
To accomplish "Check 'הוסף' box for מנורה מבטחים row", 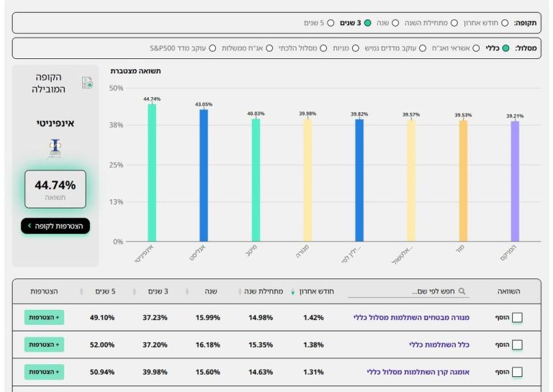I will pyautogui.click(x=517, y=318).
